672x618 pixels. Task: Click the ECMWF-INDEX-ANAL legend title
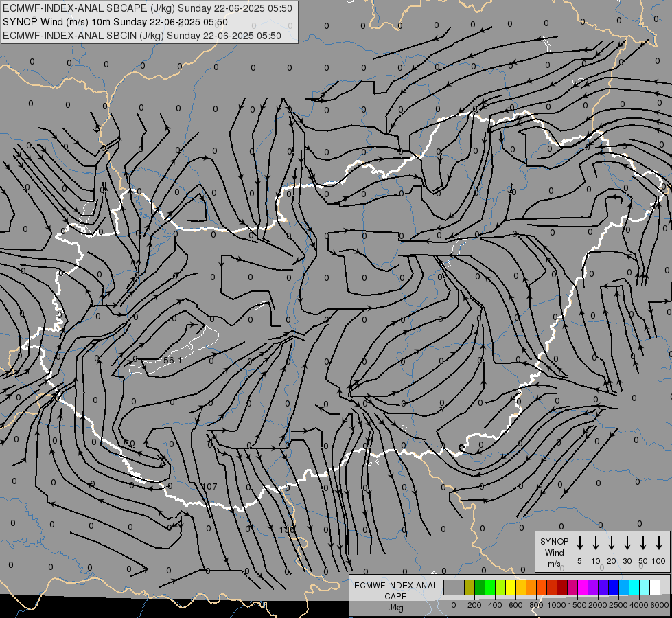point(395,586)
